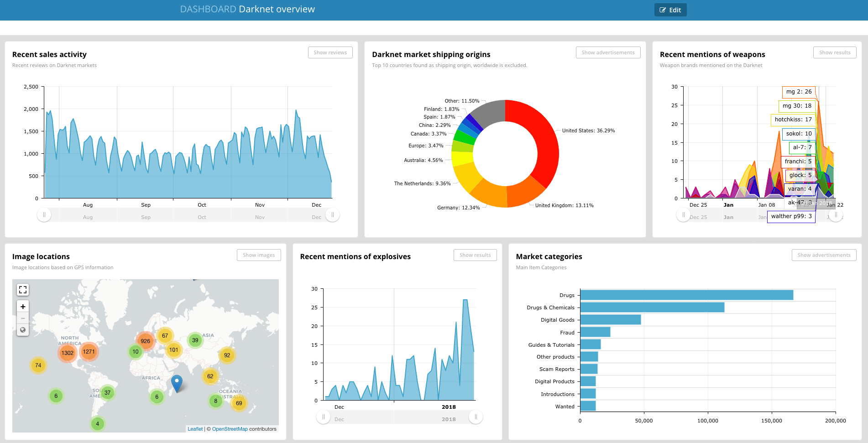
Task: Grab left range handle of weapons chart
Action: click(683, 215)
